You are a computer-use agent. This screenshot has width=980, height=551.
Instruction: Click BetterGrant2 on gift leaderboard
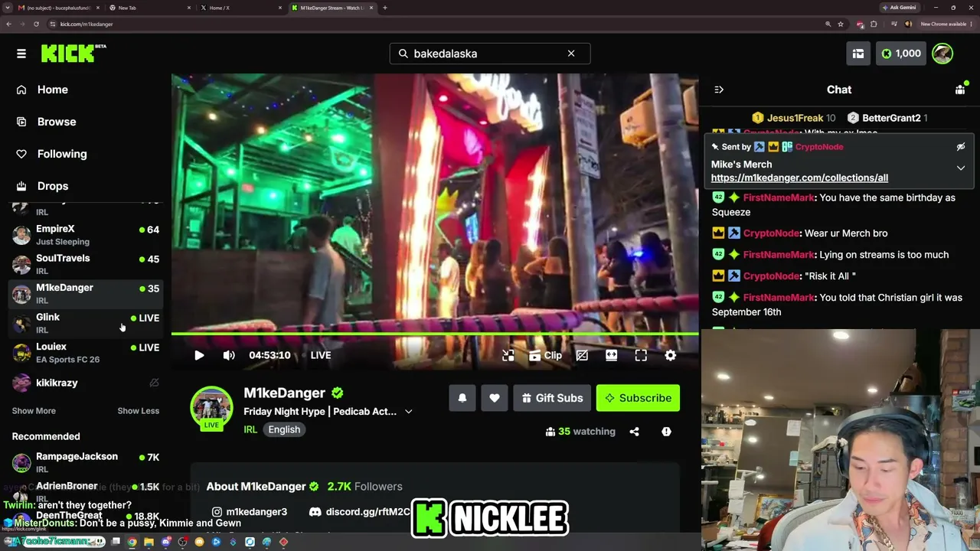[x=891, y=118]
